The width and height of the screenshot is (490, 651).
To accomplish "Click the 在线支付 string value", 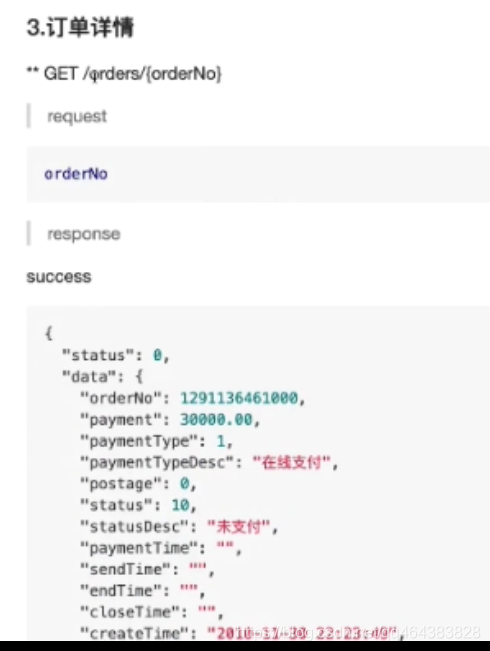I will [291, 462].
